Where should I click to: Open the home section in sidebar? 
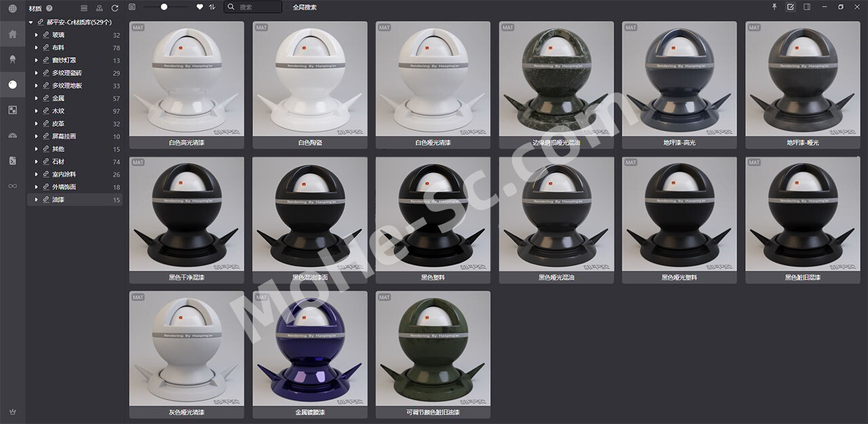click(12, 34)
